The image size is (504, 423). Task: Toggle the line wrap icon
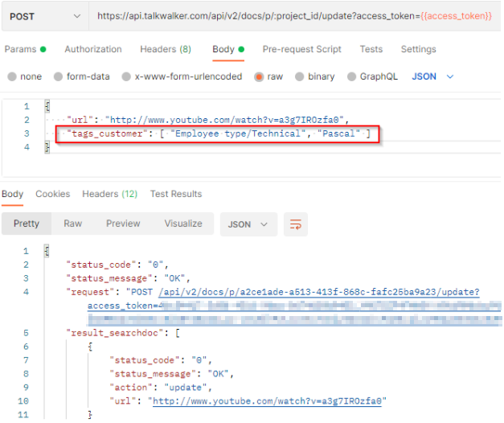pyautogui.click(x=296, y=224)
